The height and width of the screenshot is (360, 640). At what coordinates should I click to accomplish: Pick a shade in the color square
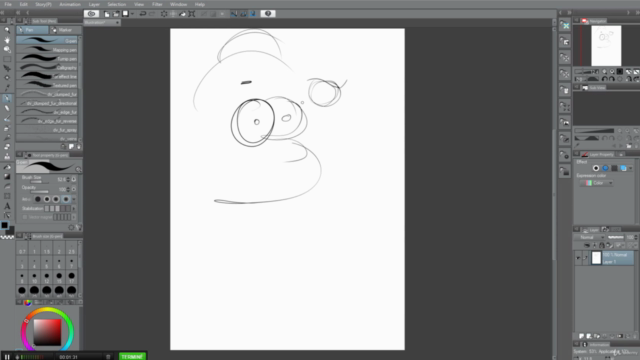pyautogui.click(x=47, y=332)
